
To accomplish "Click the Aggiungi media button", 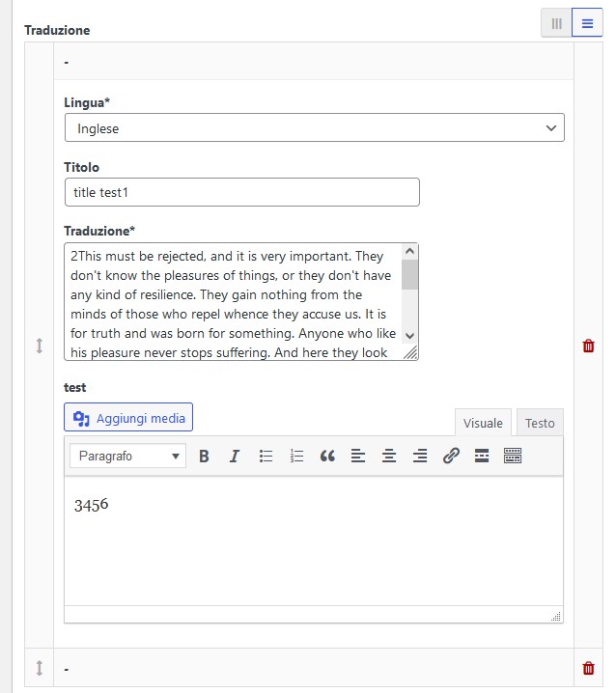I will (x=128, y=417).
